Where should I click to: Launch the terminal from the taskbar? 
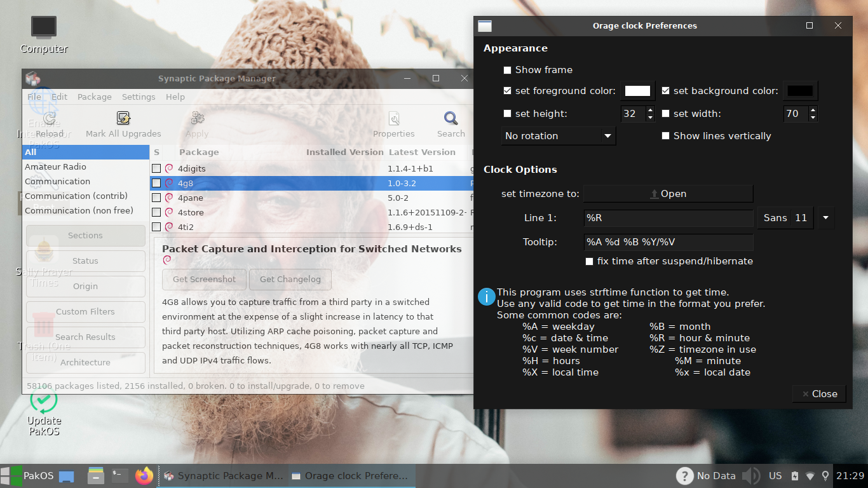tap(120, 476)
